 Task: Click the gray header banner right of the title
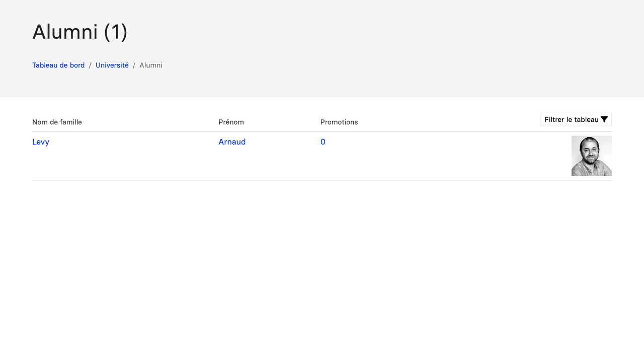tap(403, 40)
